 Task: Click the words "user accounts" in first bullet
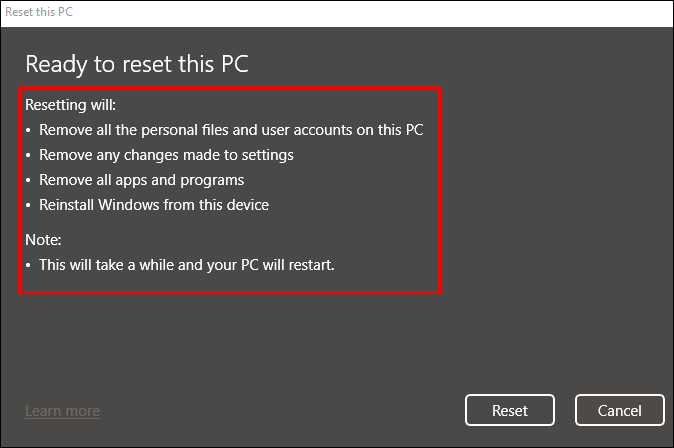316,130
